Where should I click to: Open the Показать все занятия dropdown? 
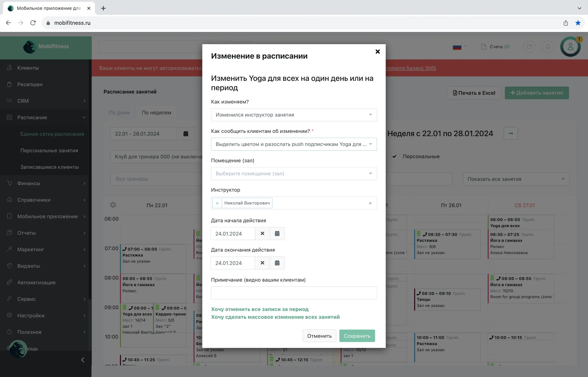[x=516, y=179]
